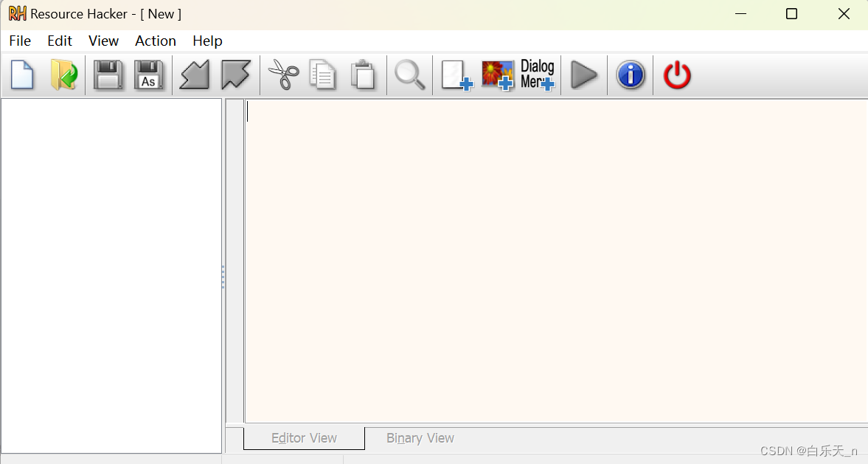This screenshot has height=464, width=868.
Task: Click the Resource Hacker RH title icon
Action: point(17,13)
